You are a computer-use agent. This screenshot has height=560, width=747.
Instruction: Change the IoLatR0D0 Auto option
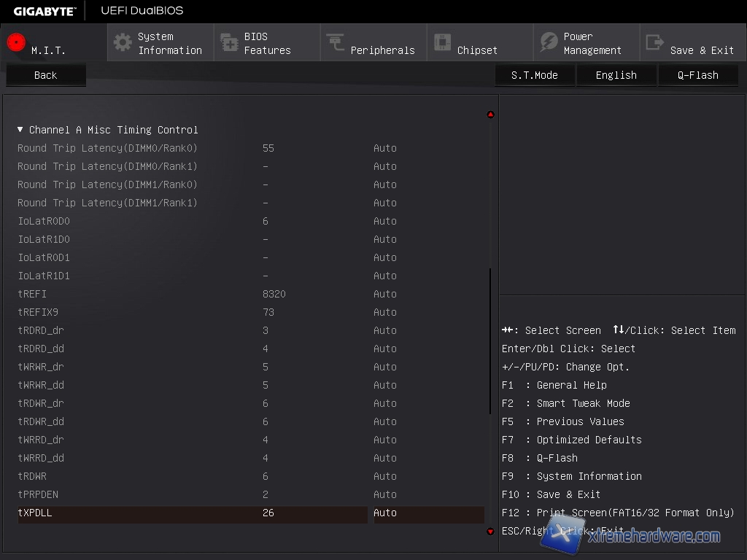coord(385,221)
